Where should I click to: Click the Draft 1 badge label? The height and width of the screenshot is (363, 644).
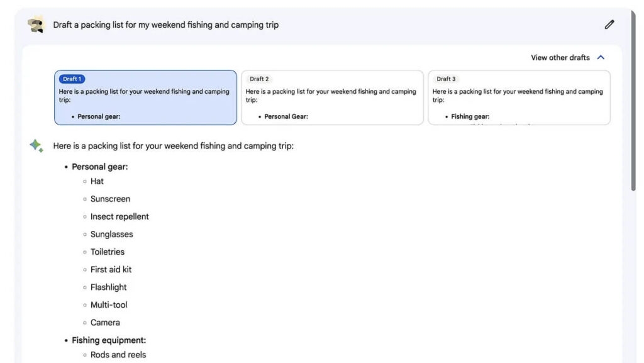pyautogui.click(x=72, y=79)
